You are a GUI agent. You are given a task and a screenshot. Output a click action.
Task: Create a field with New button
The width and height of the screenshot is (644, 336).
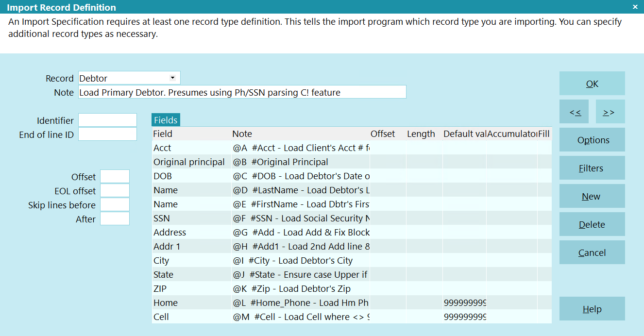(x=592, y=196)
